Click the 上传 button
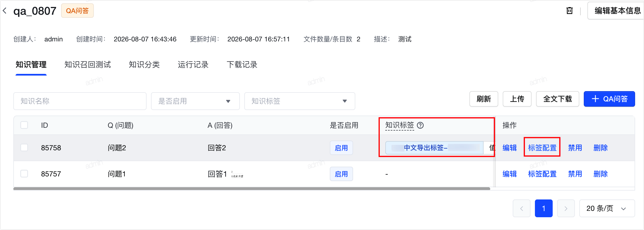Screen dimensions: 644x230 click(517, 99)
